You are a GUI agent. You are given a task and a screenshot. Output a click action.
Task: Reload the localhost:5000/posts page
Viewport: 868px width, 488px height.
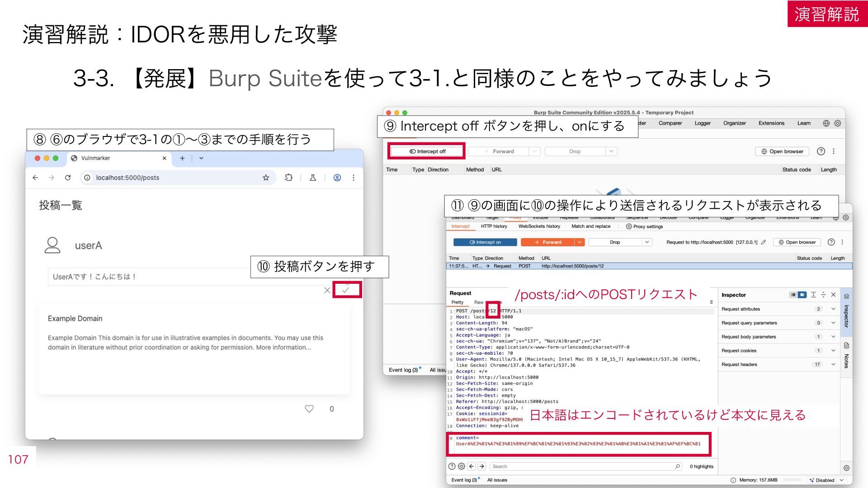(68, 178)
